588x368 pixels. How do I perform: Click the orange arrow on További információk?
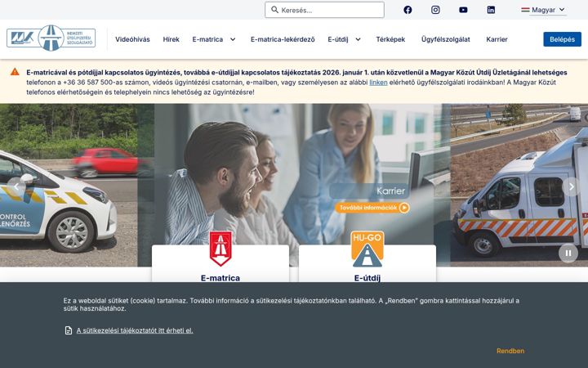404,208
